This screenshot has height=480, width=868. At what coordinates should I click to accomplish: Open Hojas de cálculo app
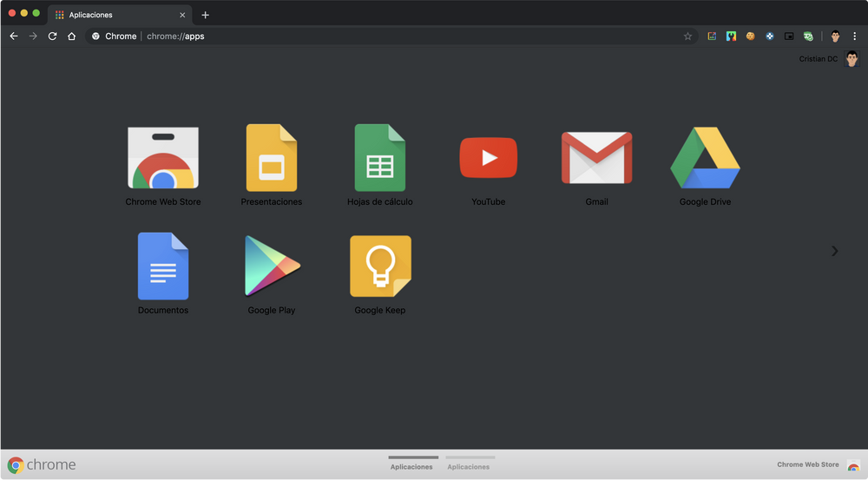pyautogui.click(x=379, y=158)
